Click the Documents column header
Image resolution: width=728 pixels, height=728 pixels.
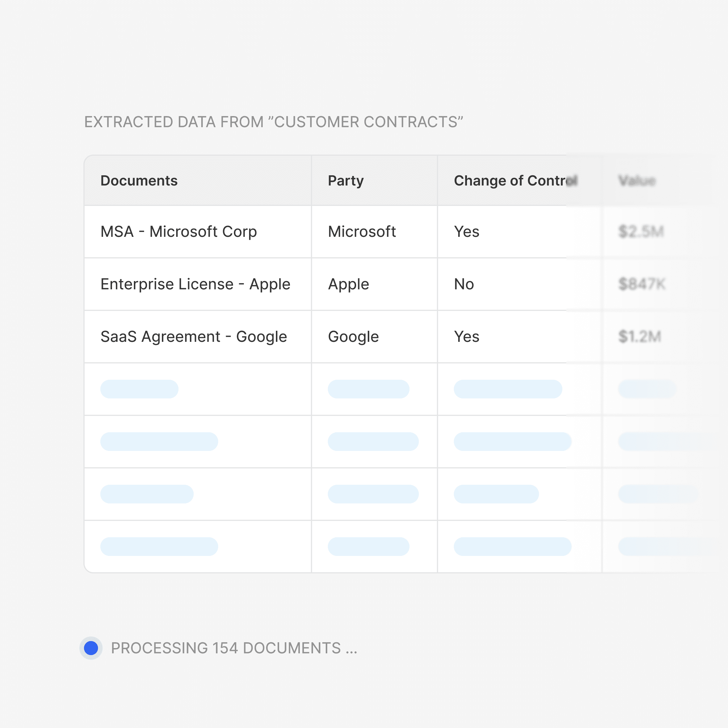(139, 181)
